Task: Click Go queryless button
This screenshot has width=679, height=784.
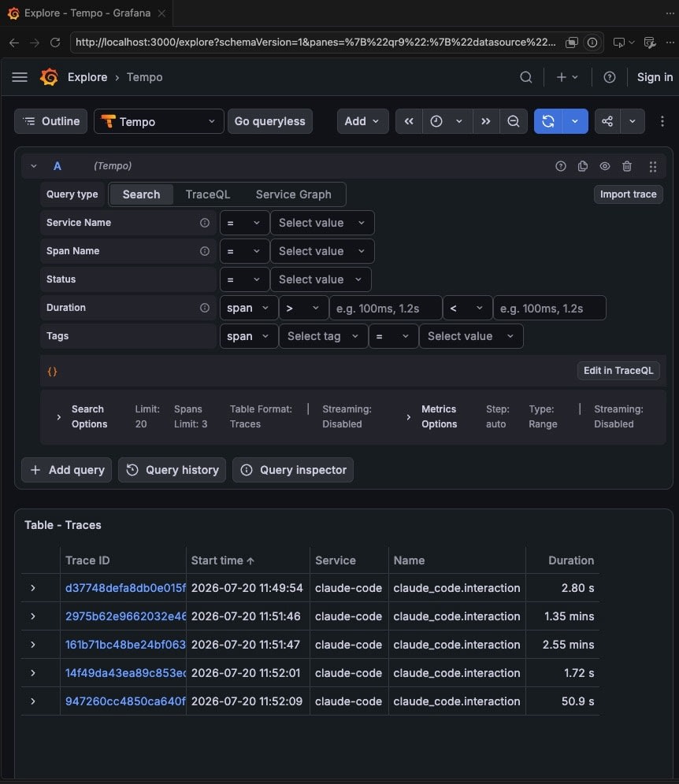Action: point(269,121)
